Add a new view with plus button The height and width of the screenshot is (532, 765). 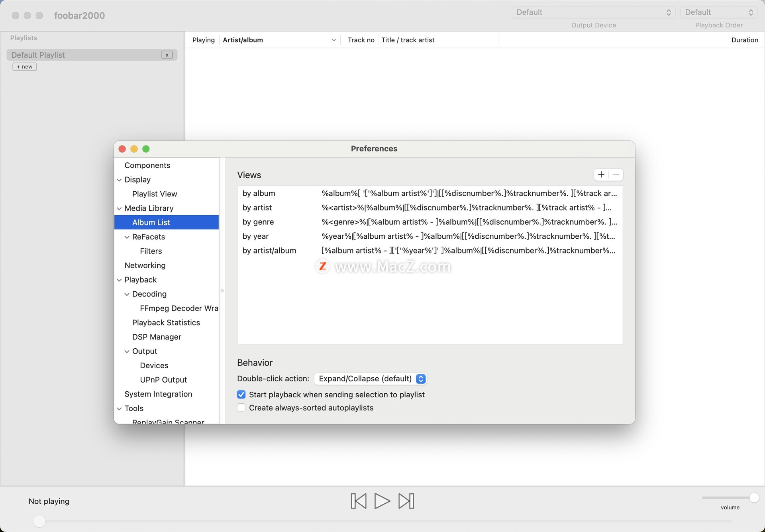pyautogui.click(x=601, y=175)
